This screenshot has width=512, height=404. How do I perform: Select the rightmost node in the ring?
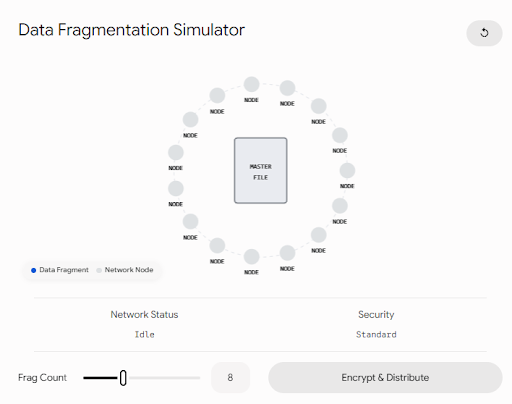347,170
